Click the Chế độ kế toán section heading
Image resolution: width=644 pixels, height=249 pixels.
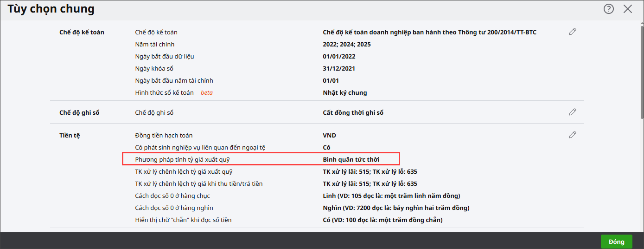82,33
